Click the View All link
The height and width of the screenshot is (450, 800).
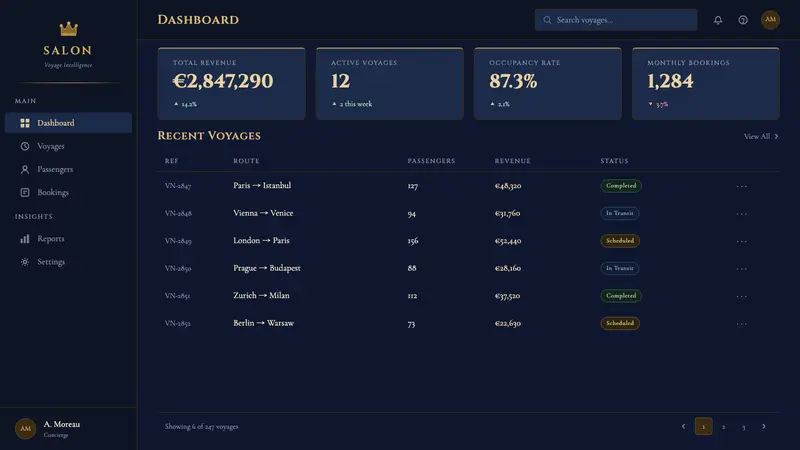point(761,136)
